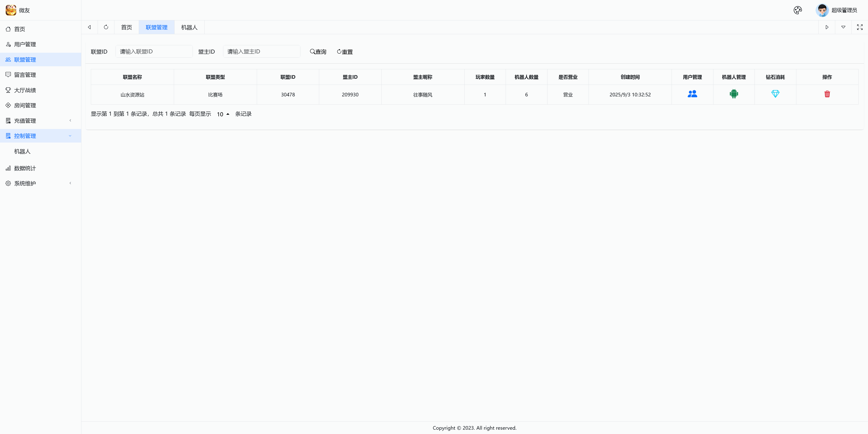Delete the alliance with the red trash icon
Viewport: 868px width, 434px height.
[x=827, y=94]
